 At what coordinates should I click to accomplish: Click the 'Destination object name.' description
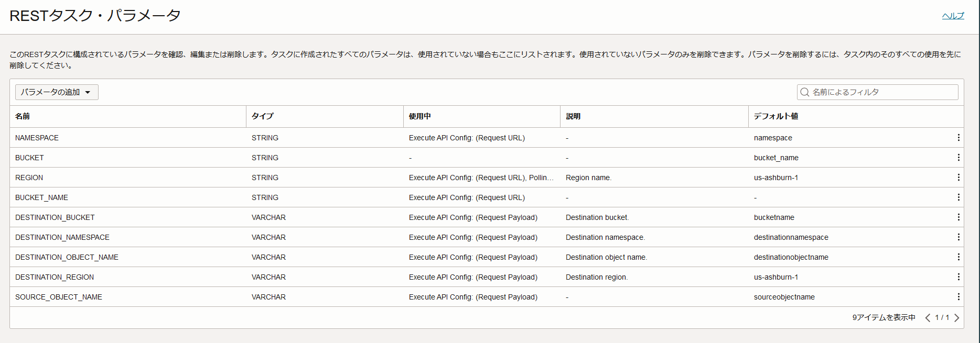pyautogui.click(x=606, y=257)
